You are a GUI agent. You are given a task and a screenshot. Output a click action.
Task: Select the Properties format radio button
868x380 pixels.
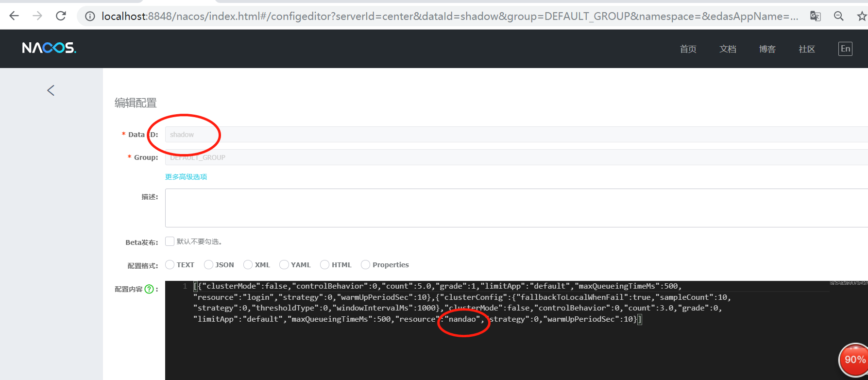click(366, 265)
